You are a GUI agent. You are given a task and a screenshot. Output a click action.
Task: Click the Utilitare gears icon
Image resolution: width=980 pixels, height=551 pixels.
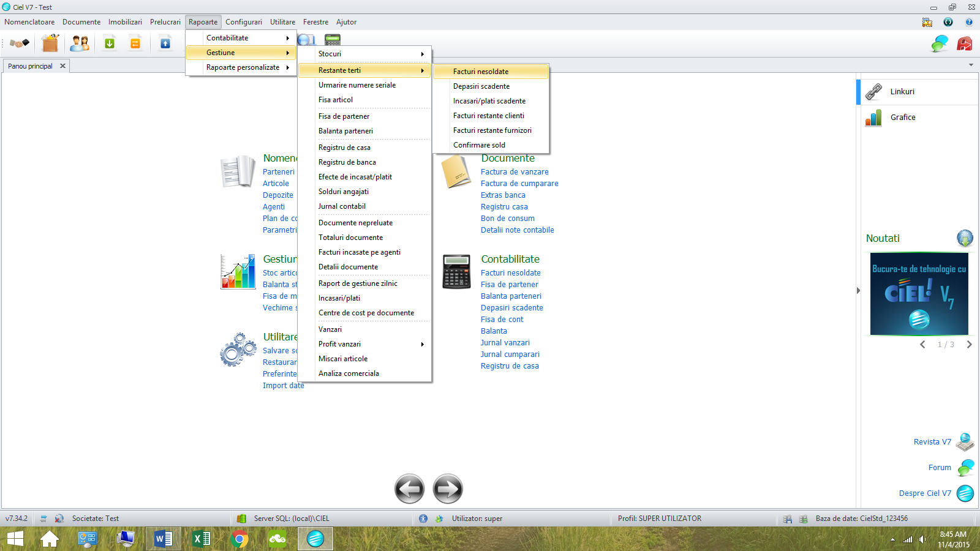click(x=238, y=350)
